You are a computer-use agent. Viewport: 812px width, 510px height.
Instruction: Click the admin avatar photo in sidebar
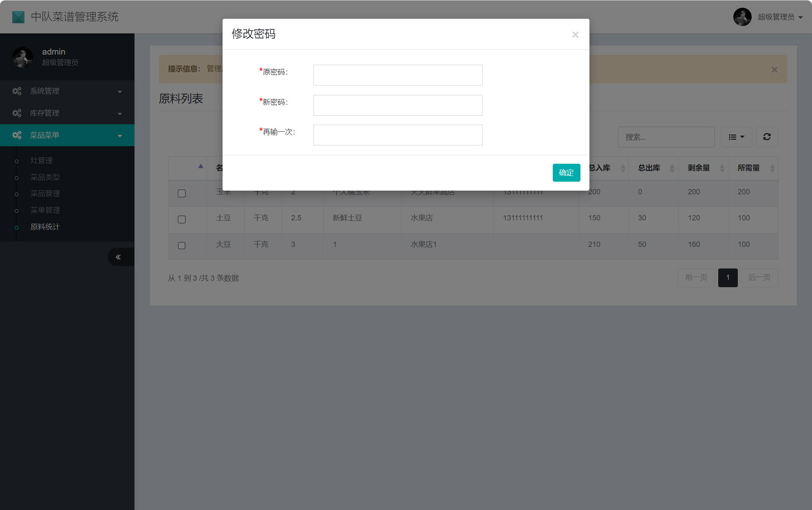(23, 57)
